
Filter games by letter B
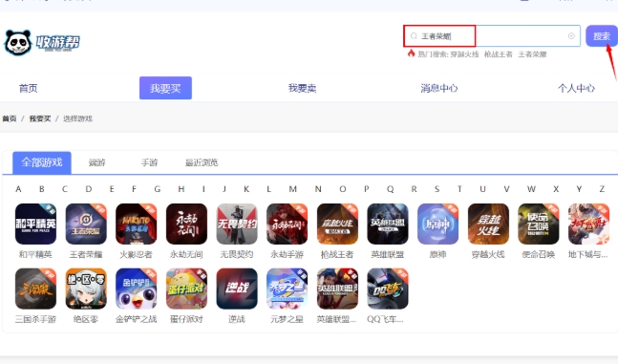click(x=42, y=189)
